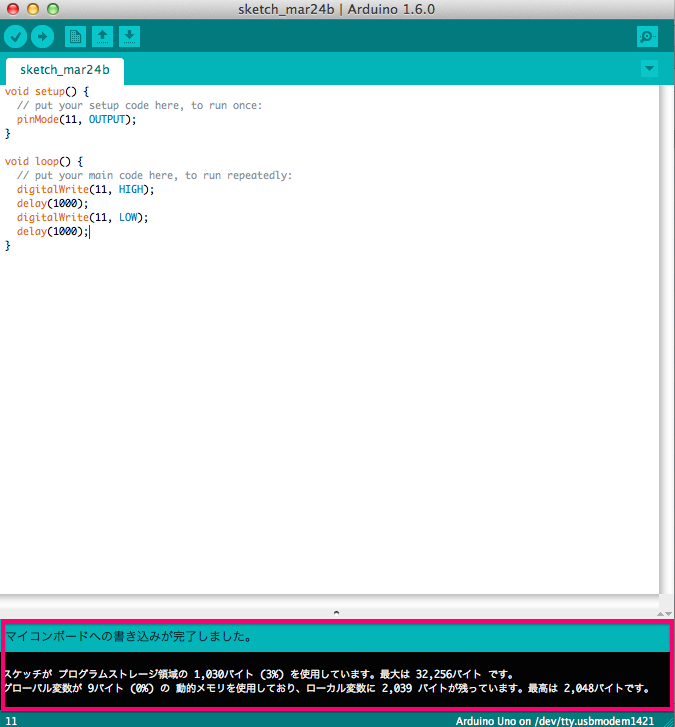Screen dimensions: 675x727
Task: Click the 'void setup() {' line
Action: click(47, 91)
